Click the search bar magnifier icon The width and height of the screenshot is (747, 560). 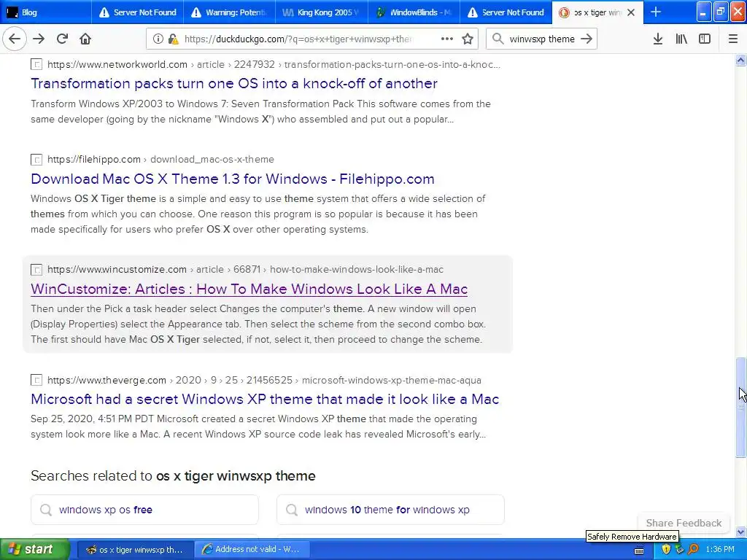pyautogui.click(x=498, y=39)
